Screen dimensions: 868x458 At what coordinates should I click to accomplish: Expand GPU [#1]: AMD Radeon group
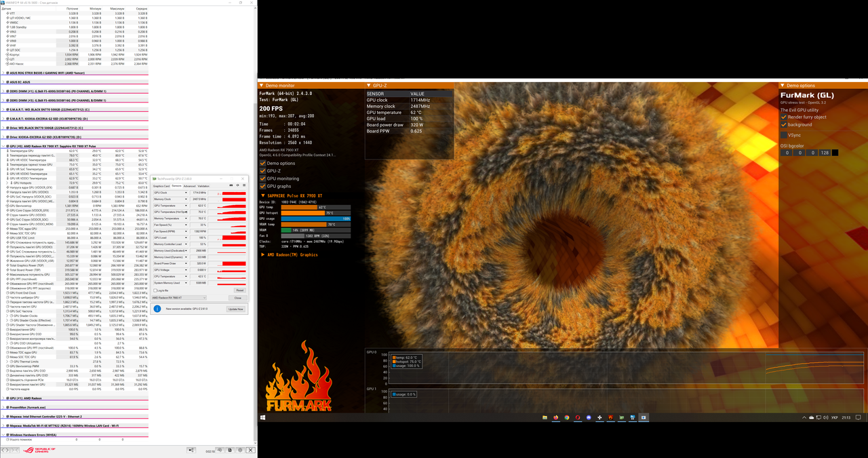(x=3, y=398)
